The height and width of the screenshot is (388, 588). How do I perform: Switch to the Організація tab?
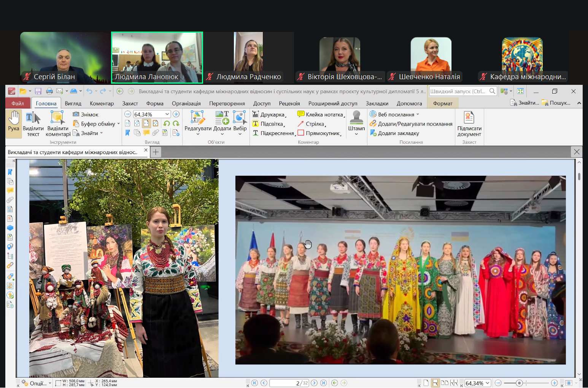[x=186, y=103]
